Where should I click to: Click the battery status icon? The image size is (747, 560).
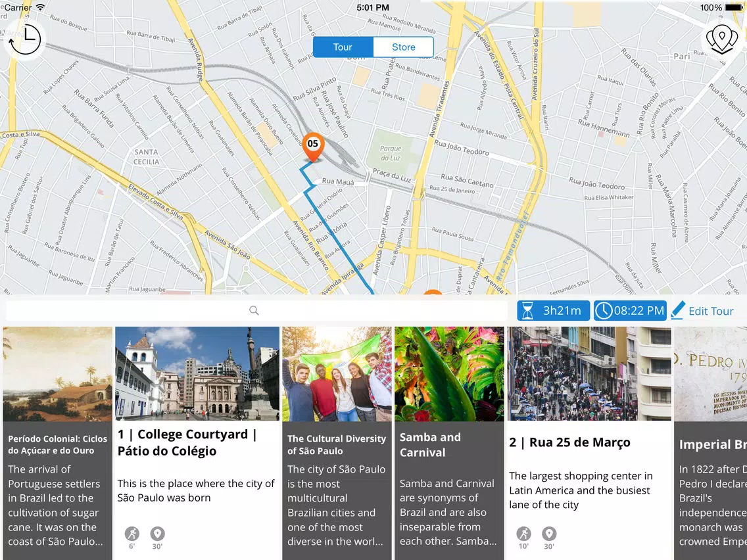(733, 8)
